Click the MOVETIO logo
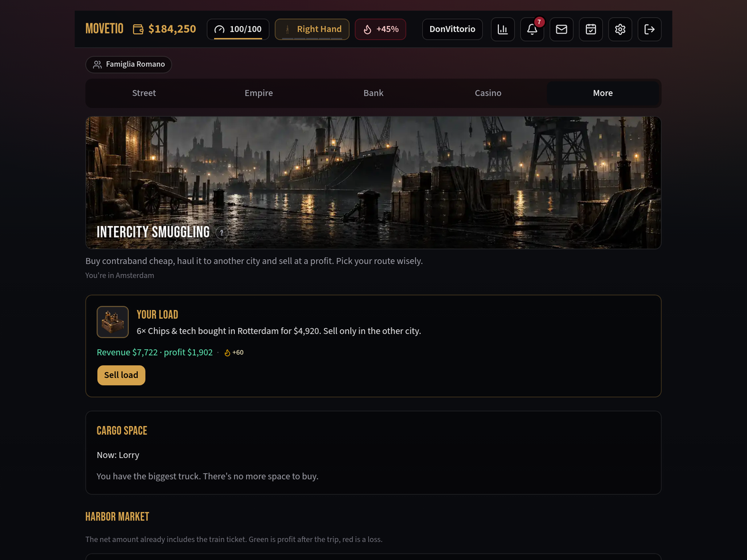Image resolution: width=747 pixels, height=560 pixels. [104, 29]
